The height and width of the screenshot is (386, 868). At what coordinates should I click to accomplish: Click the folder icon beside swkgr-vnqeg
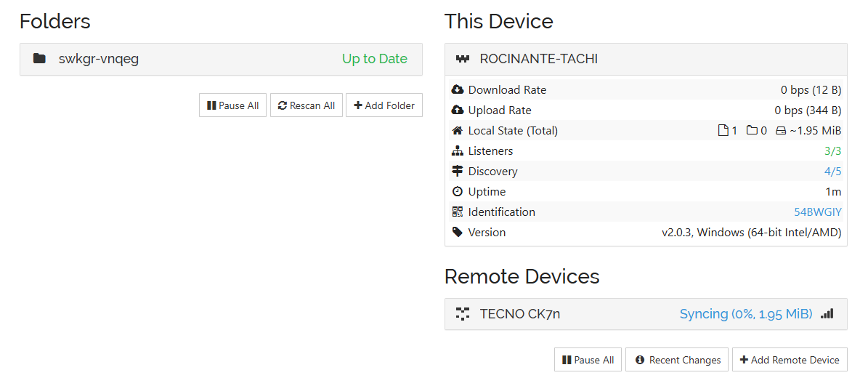click(40, 59)
